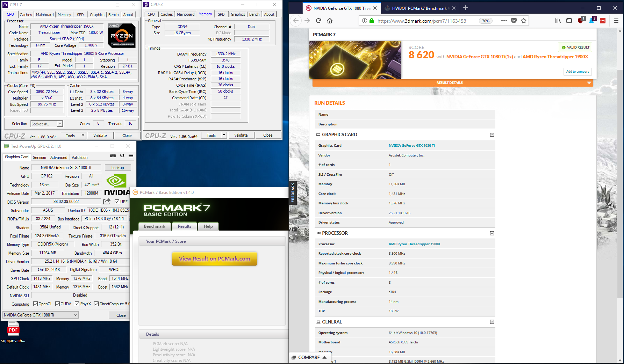Viewport: 624px width, 364px height.
Task: Click View Result on PCMark.com button
Action: pos(215,259)
